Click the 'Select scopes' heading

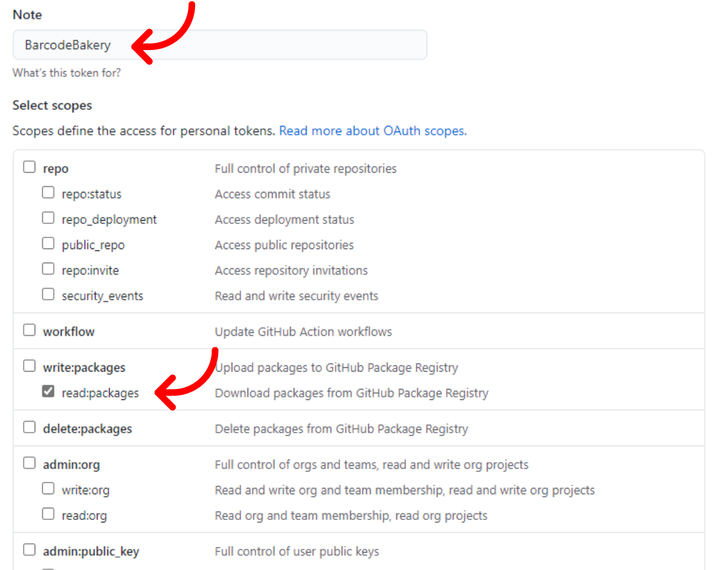pyautogui.click(x=52, y=105)
